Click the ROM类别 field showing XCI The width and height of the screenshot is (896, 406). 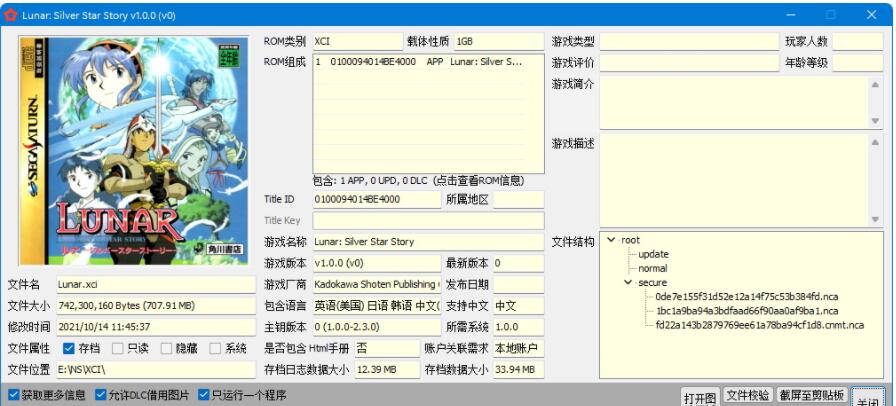point(357,42)
